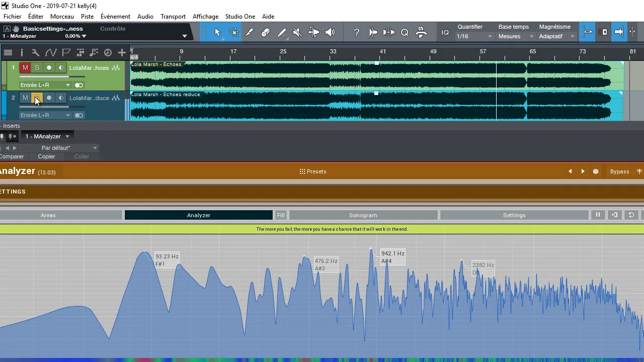Click the IQ button

445,32
